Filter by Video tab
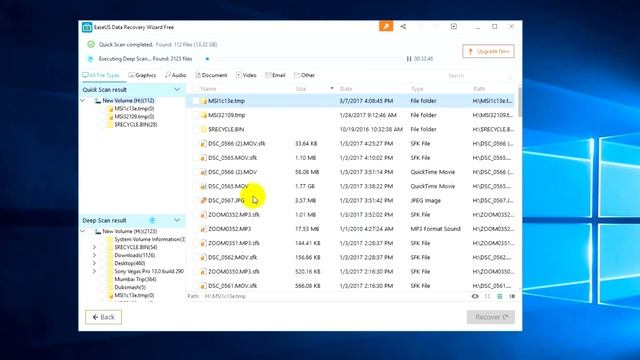Screen dimensions: 640x360 [246, 75]
